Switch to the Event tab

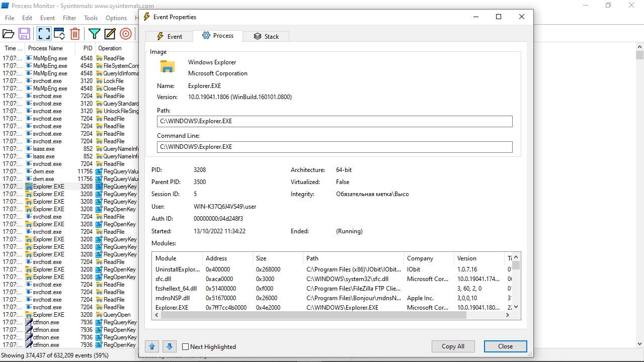pyautogui.click(x=169, y=36)
